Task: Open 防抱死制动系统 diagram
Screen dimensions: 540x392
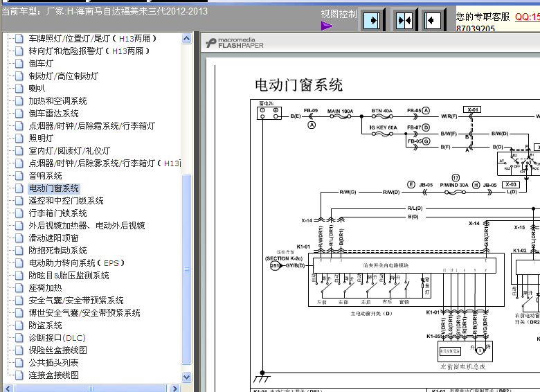Action: coord(57,251)
